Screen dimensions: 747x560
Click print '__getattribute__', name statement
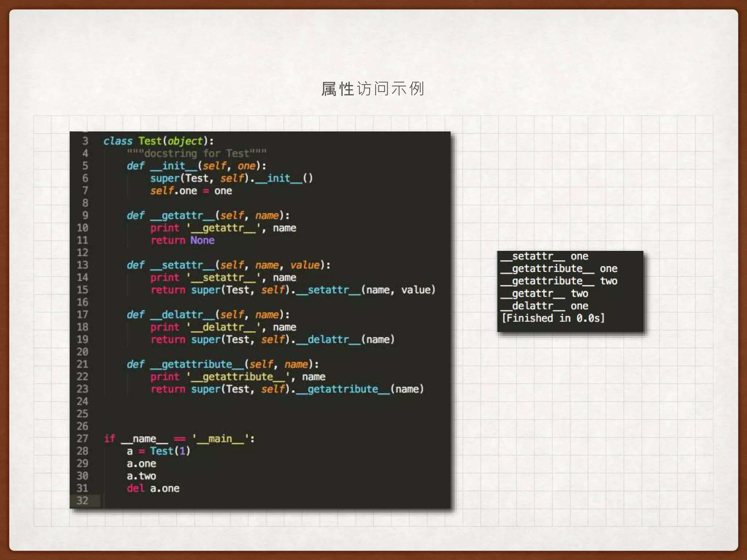point(238,377)
